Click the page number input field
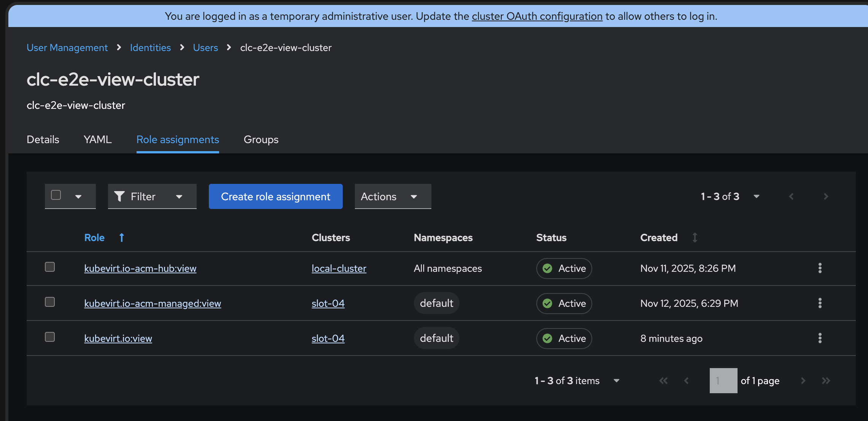The image size is (868, 421). tap(723, 381)
